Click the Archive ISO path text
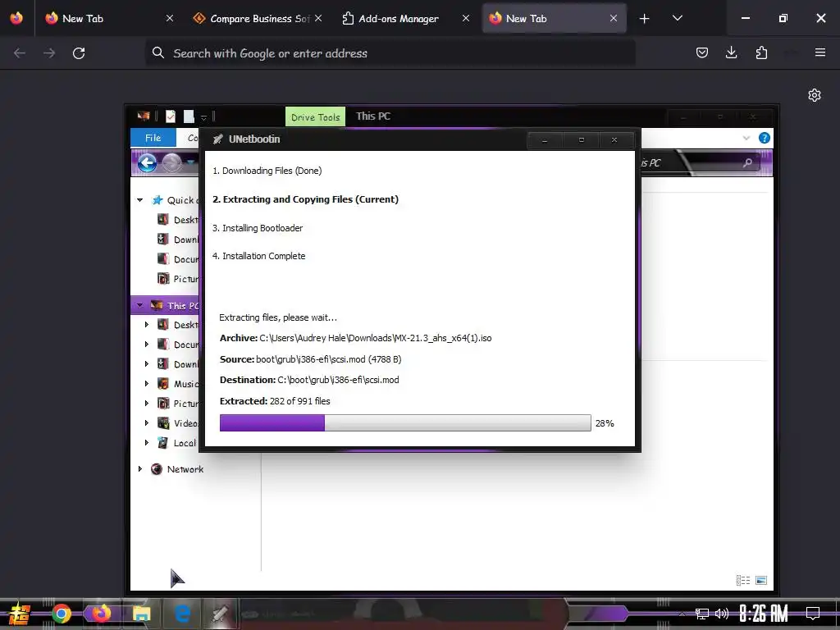 pyautogui.click(x=376, y=338)
